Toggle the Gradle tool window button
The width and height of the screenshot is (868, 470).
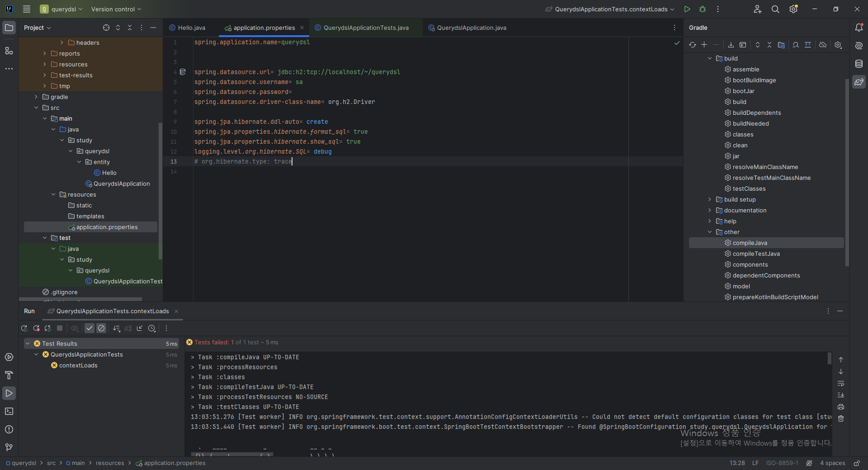(x=859, y=82)
